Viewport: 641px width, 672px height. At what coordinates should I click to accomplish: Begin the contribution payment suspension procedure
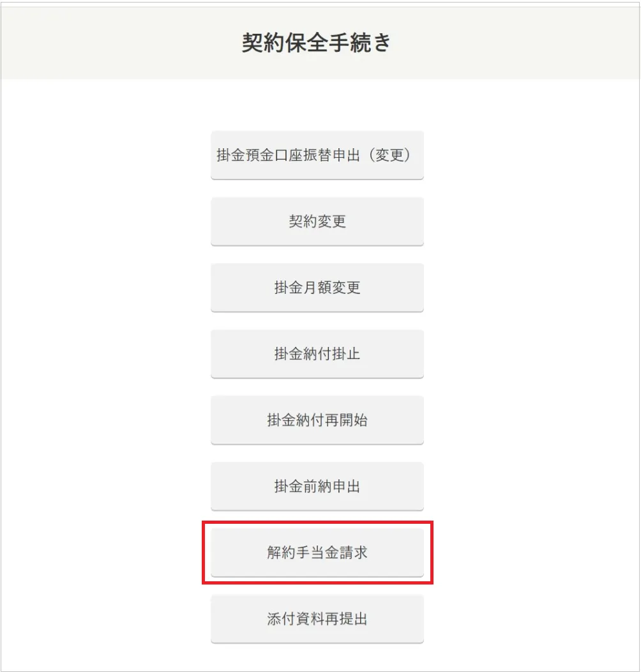click(317, 354)
